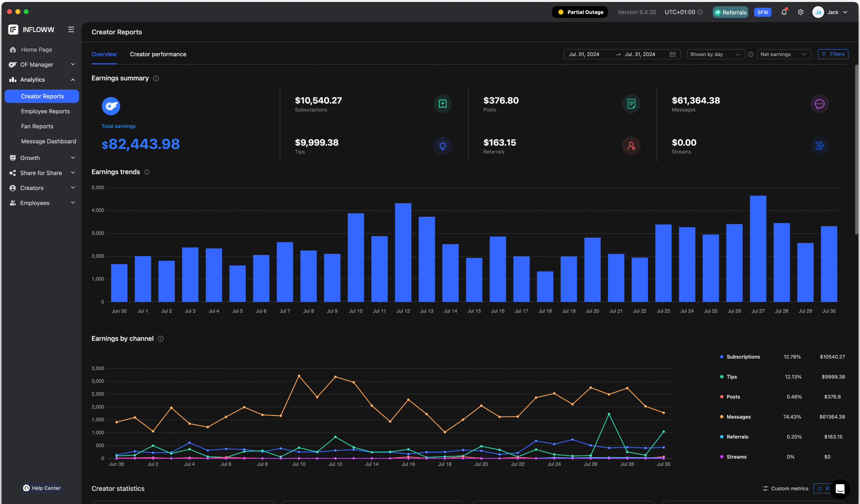Viewport: 860px width, 504px height.
Task: Toggle the Messages series in the channel legend
Action: 738,417
